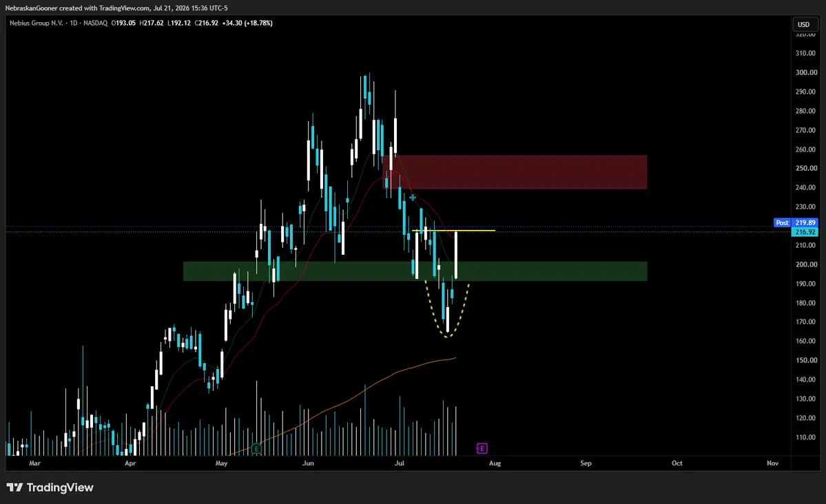Open the USD currency selector

pos(803,24)
